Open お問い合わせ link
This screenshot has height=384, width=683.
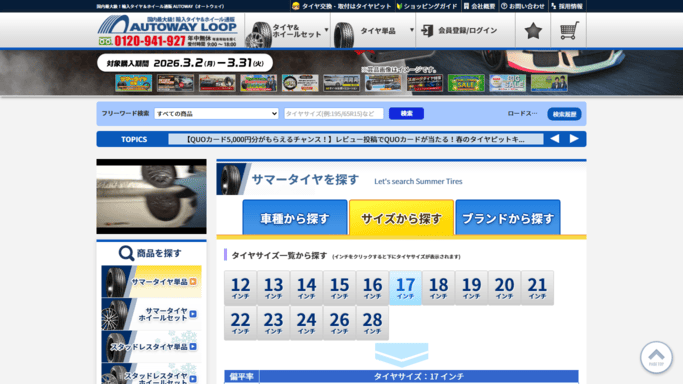point(523,6)
